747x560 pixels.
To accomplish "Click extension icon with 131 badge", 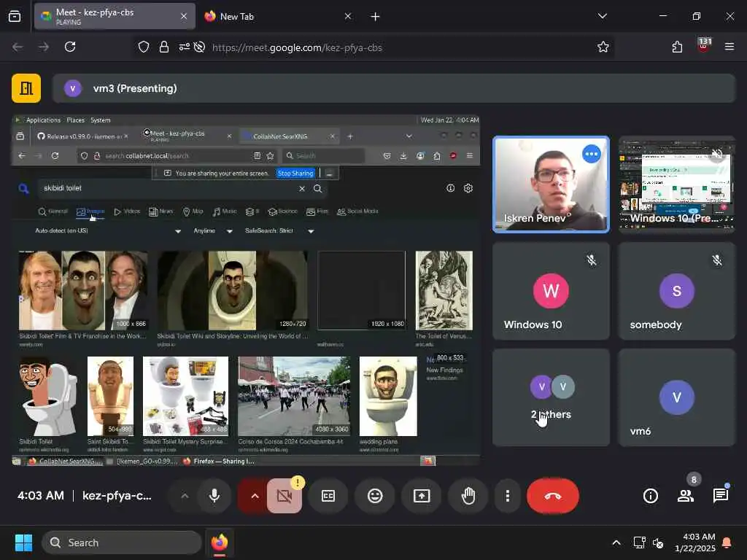I will [704, 46].
